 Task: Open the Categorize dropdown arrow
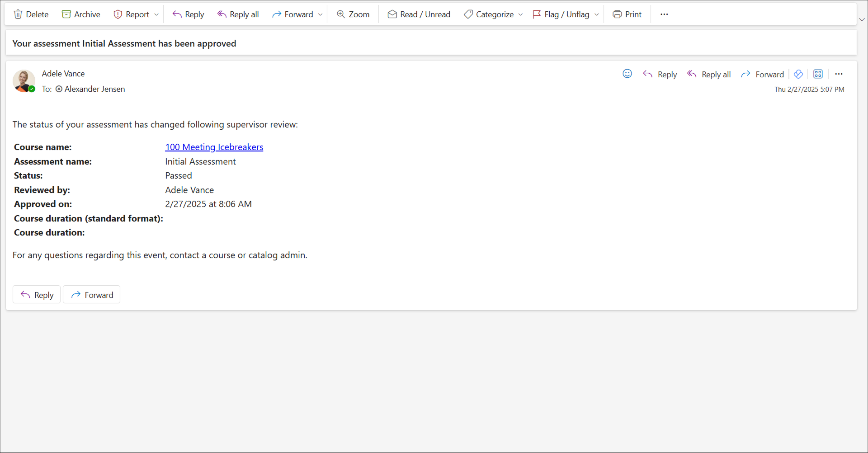(x=521, y=14)
